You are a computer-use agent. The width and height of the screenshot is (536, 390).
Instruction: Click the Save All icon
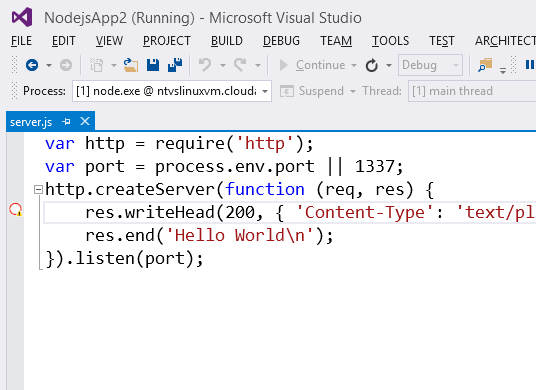click(x=175, y=65)
